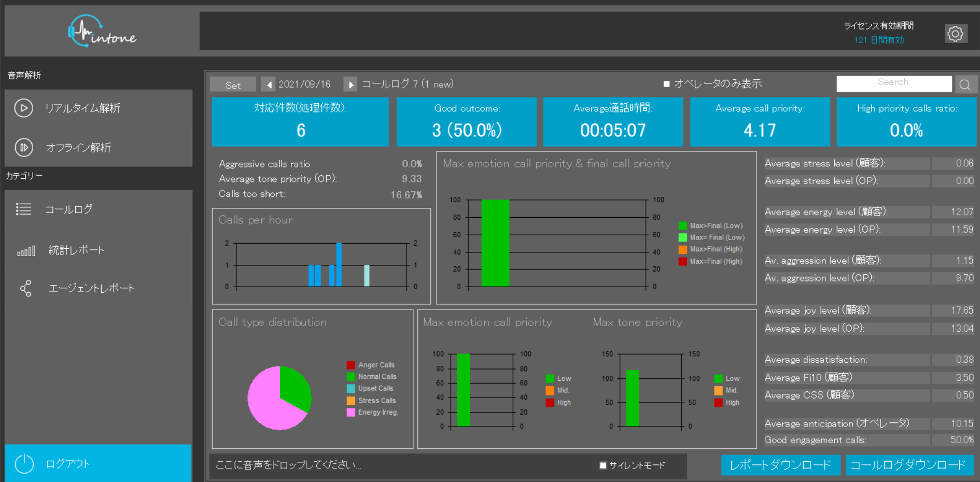Viewport: 980px width, 482px height.
Task: Go to the previous date with left arrow
Action: [269, 84]
